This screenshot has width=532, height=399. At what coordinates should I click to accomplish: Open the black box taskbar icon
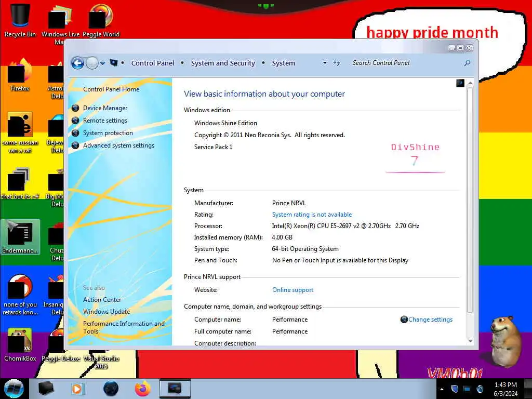coord(46,389)
